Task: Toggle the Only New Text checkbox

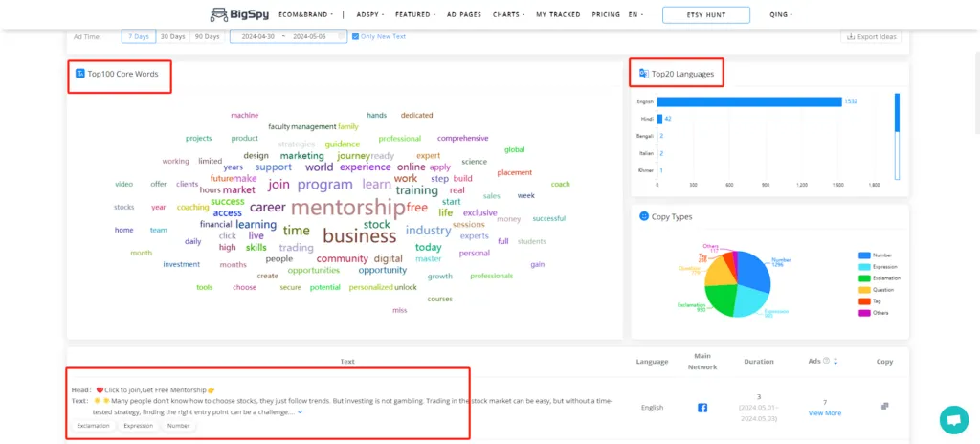Action: point(356,36)
